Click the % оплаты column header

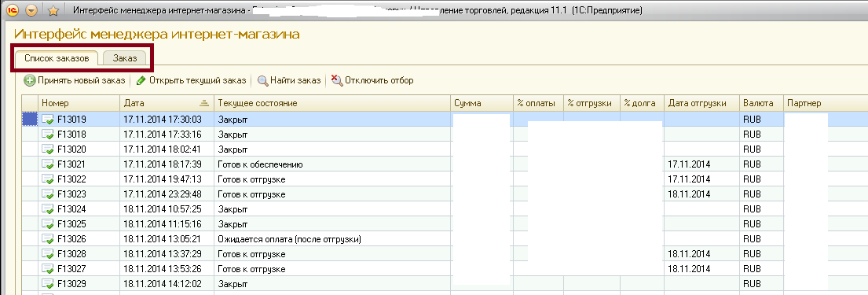tap(539, 103)
